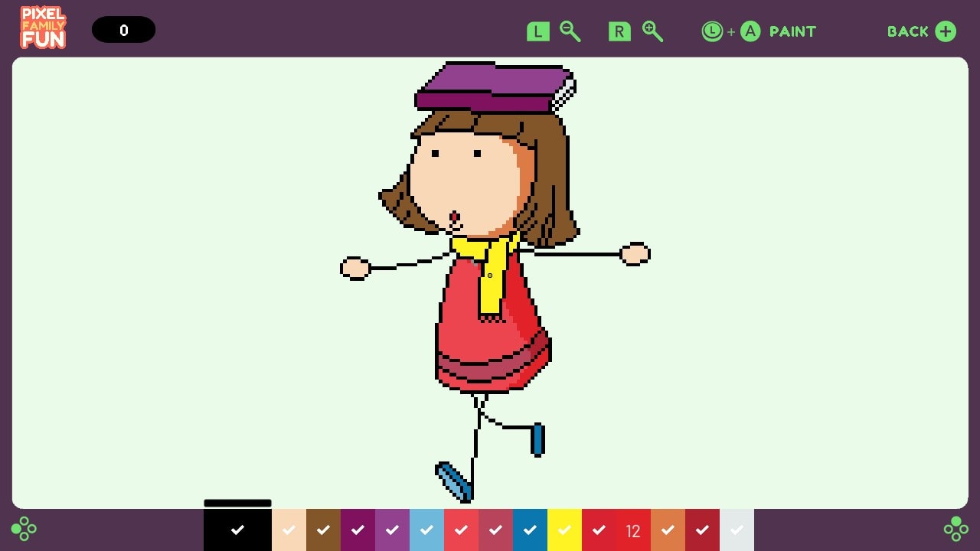
Task: Select the brown color swatch
Action: pos(323,529)
